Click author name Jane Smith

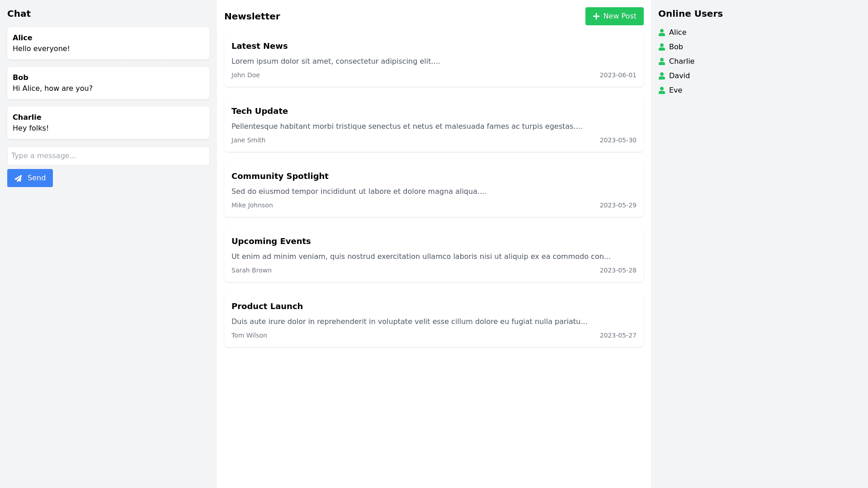(x=248, y=141)
